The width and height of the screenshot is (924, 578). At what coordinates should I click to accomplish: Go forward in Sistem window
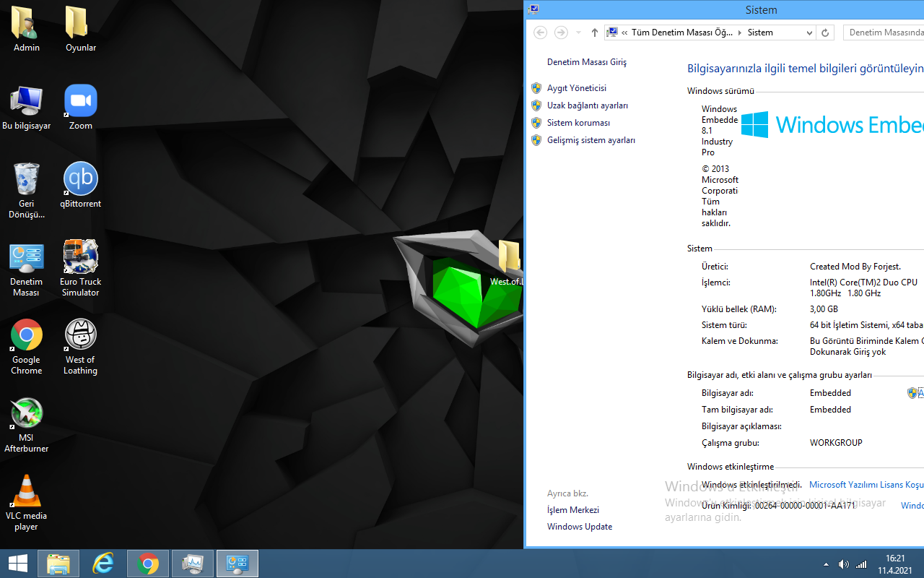tap(561, 33)
